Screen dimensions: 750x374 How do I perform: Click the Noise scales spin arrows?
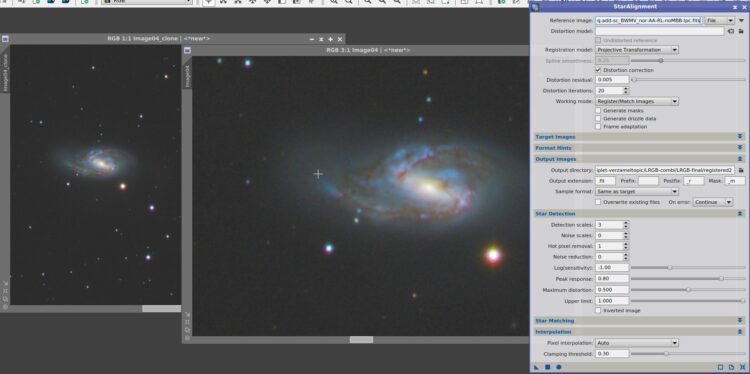click(626, 235)
